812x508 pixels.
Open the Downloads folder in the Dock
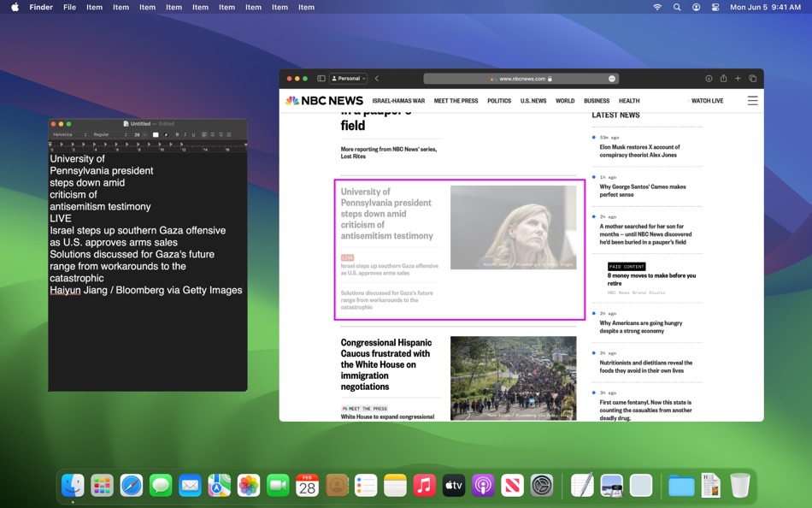[681, 486]
